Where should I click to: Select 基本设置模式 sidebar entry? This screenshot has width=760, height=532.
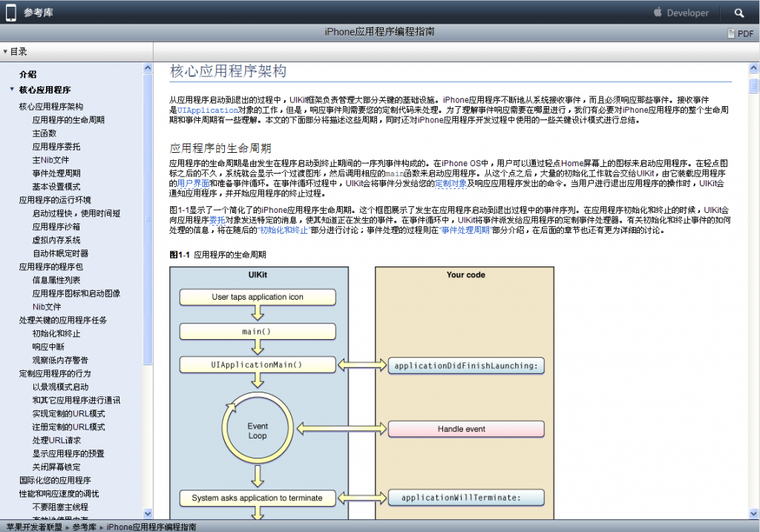[x=56, y=186]
